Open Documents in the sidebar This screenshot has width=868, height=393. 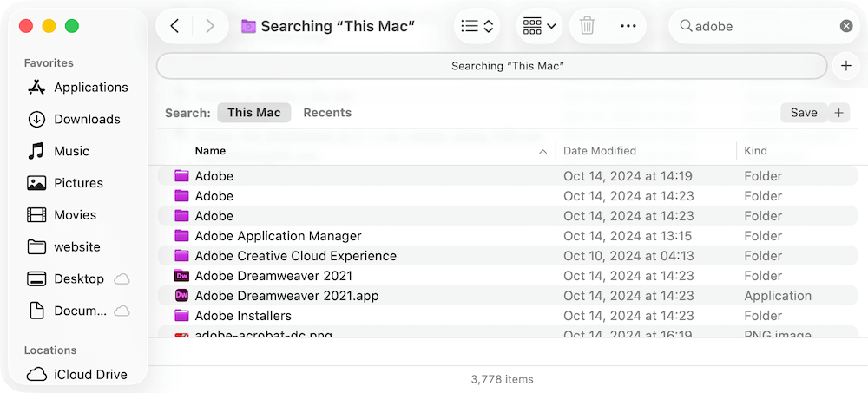click(x=67, y=311)
